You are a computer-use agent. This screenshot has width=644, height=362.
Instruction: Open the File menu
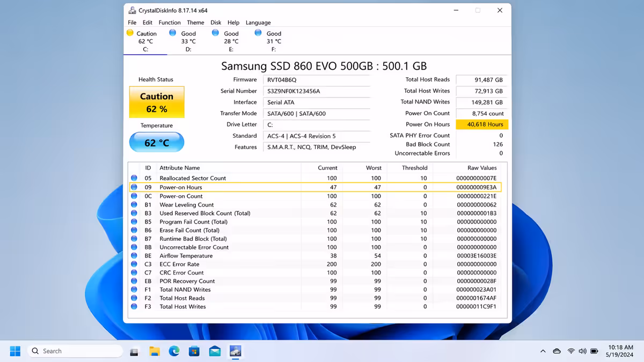pos(132,23)
